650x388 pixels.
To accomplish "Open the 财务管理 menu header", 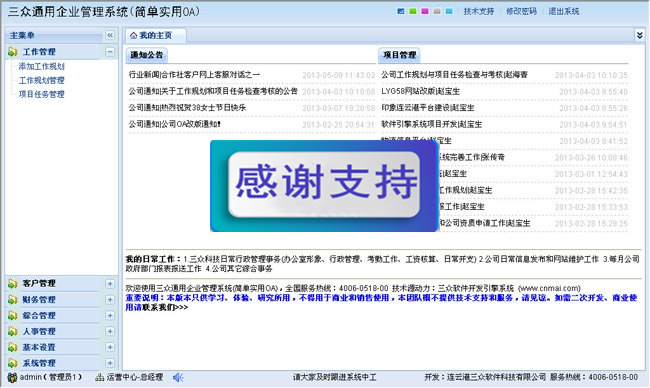I will click(x=61, y=299).
